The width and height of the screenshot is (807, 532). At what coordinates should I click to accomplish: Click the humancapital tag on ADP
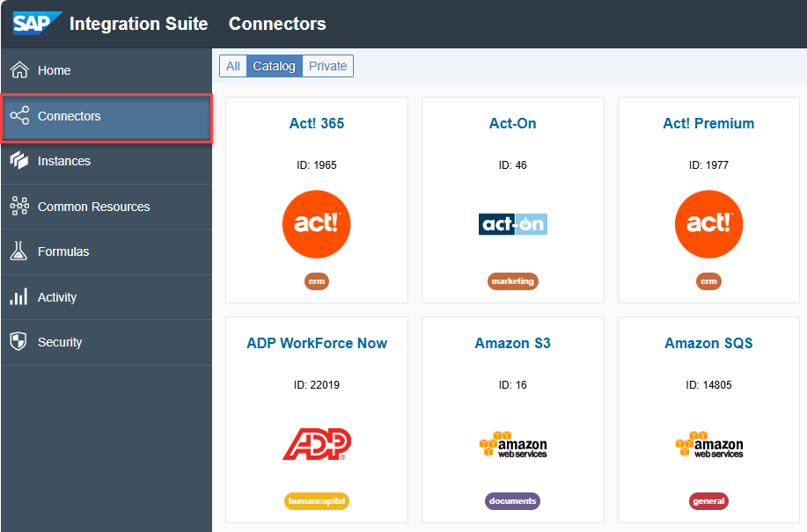coord(317,501)
